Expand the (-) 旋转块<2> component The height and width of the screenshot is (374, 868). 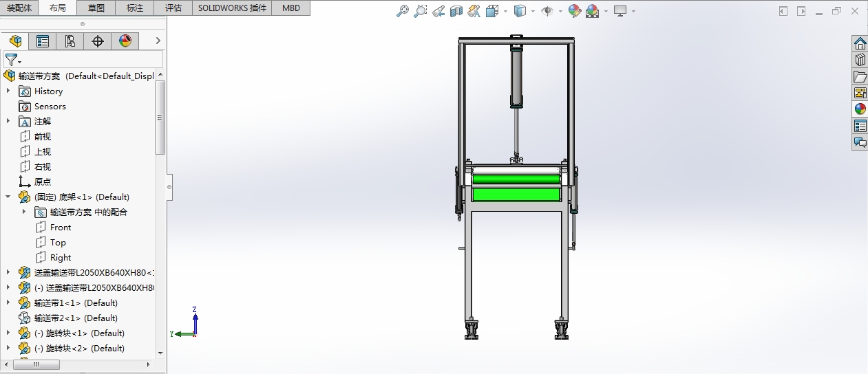(8, 349)
